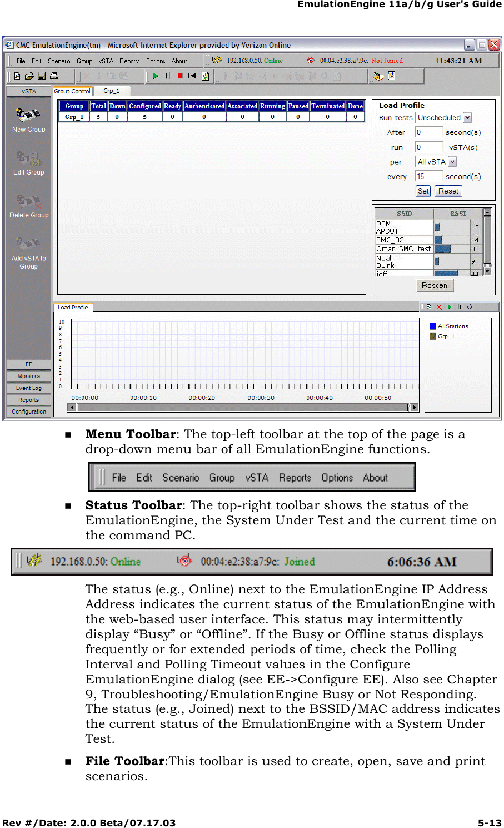Select the New Group tool
This screenshot has height=828, width=504.
click(x=28, y=117)
